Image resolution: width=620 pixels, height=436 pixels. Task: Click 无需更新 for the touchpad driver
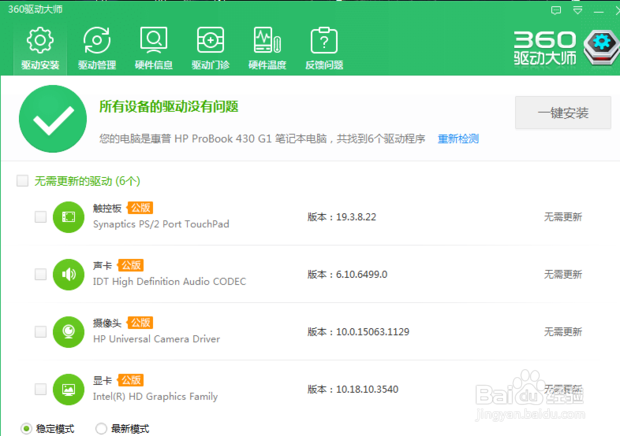point(563,217)
